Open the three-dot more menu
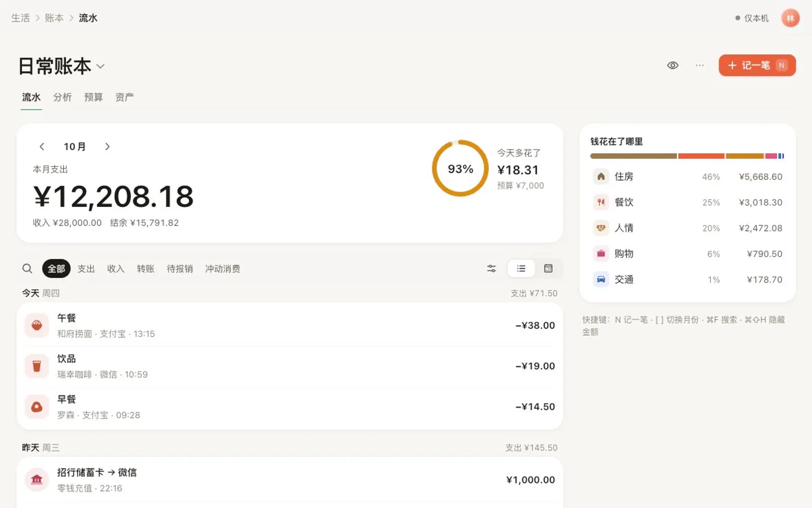 (x=700, y=65)
